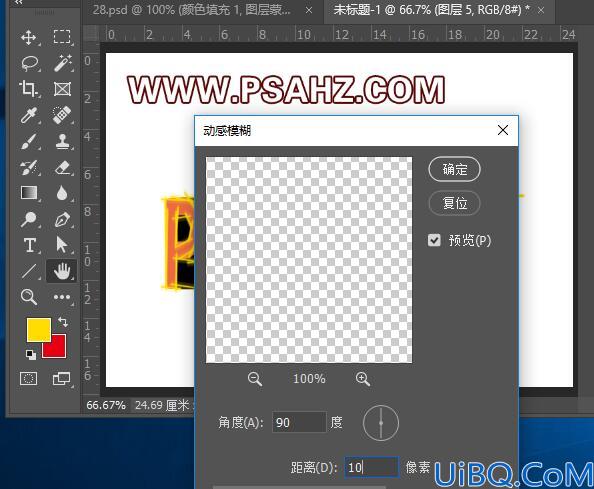The image size is (594, 489).
Task: Select the Brush tool
Action: [29, 141]
